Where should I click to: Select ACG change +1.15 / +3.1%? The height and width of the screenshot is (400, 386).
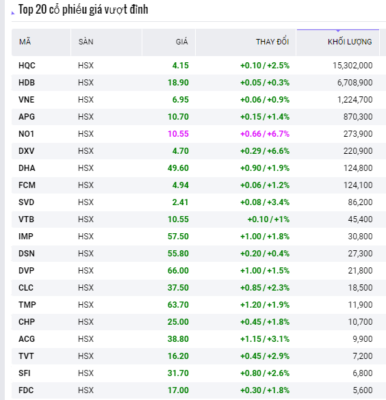pyautogui.click(x=265, y=339)
